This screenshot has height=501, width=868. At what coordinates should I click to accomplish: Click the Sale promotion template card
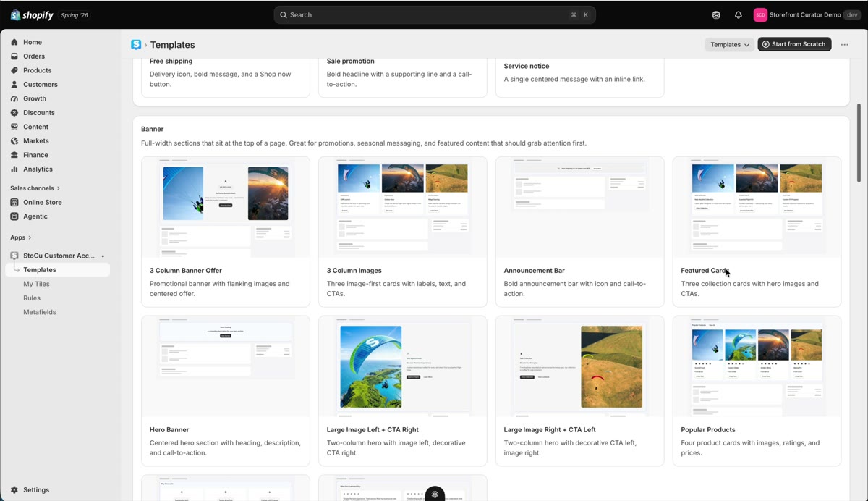coord(403,77)
